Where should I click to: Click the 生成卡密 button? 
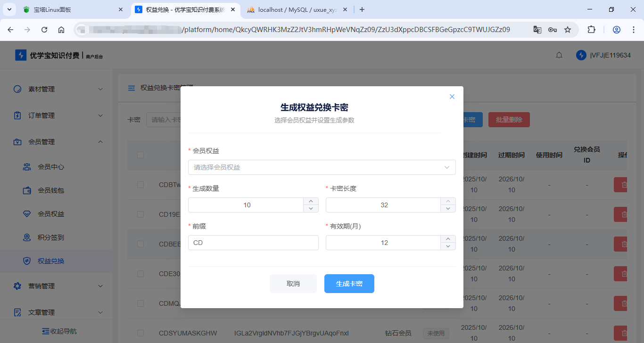point(349,283)
